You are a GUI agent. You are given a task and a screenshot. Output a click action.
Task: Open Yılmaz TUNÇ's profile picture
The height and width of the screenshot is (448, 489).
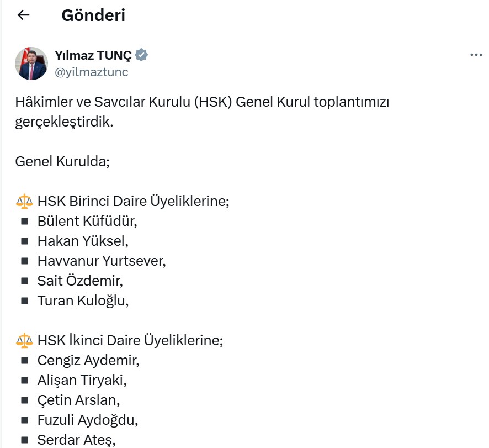pos(31,64)
